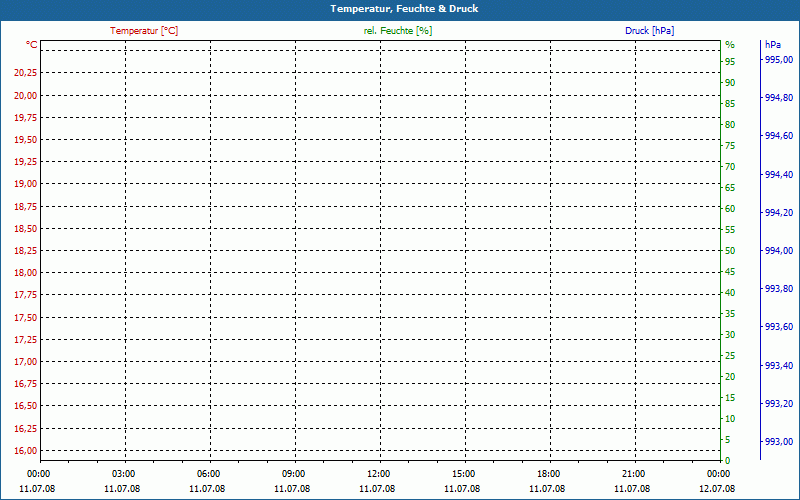Image resolution: width=800 pixels, height=500 pixels.
Task: Click temperature axis value 18,75
Action: (x=26, y=207)
